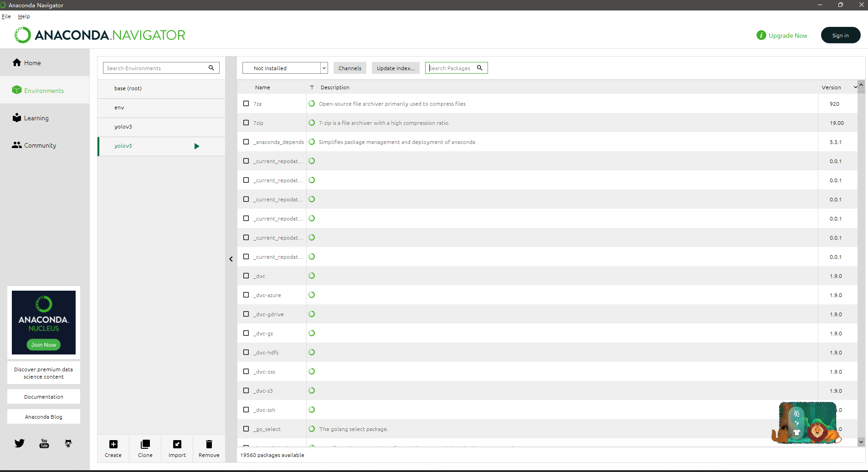This screenshot has height=472, width=868.
Task: Click the Upgrade Now info icon
Action: (x=761, y=35)
